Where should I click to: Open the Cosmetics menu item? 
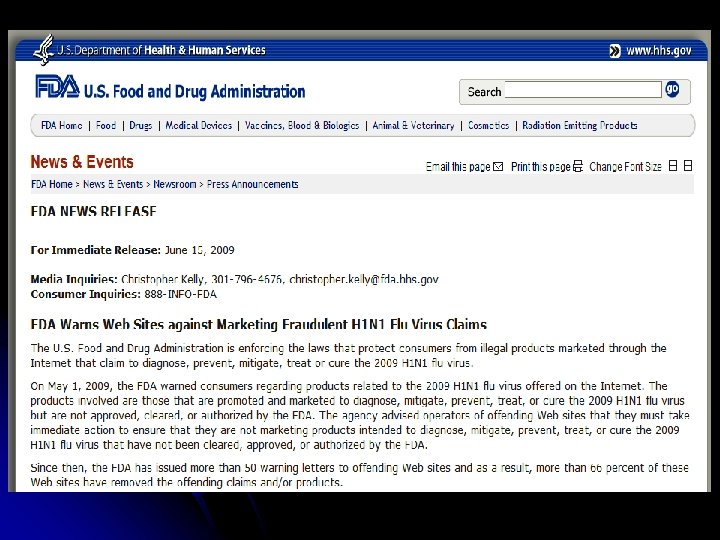point(489,125)
